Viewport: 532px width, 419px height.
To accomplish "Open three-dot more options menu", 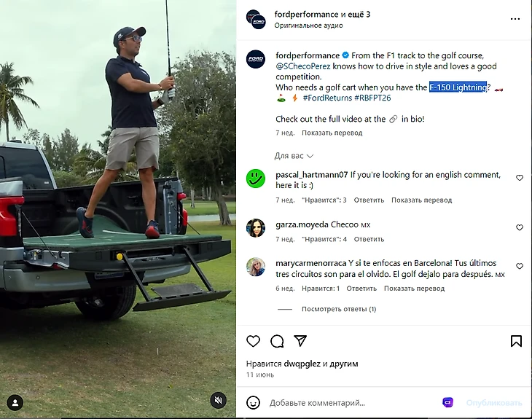I will point(515,19).
